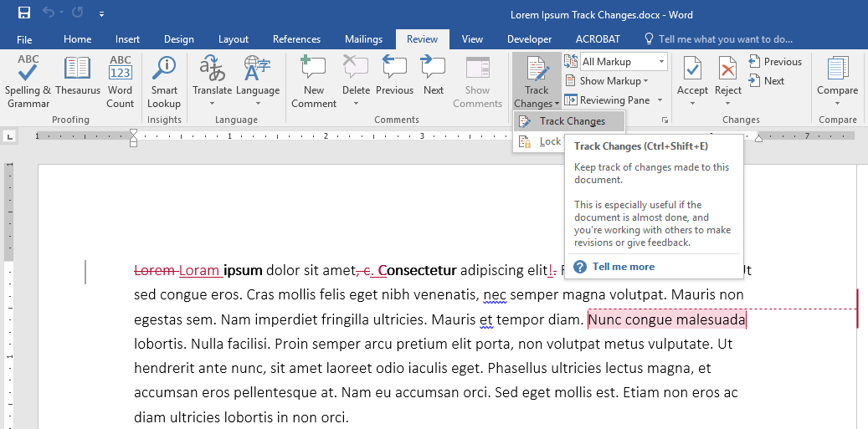Click the first line indent marker on ruler

[133, 133]
